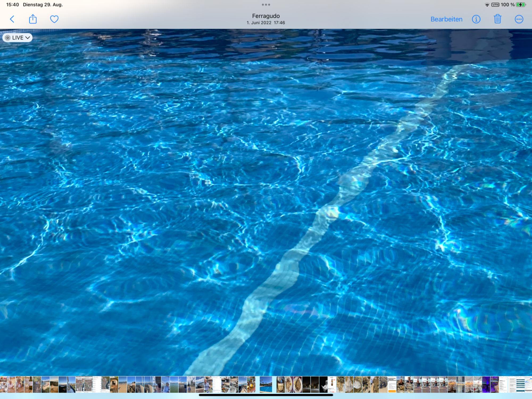The width and height of the screenshot is (532, 399).
Task: Show photo info with the i icon
Action: click(x=476, y=19)
